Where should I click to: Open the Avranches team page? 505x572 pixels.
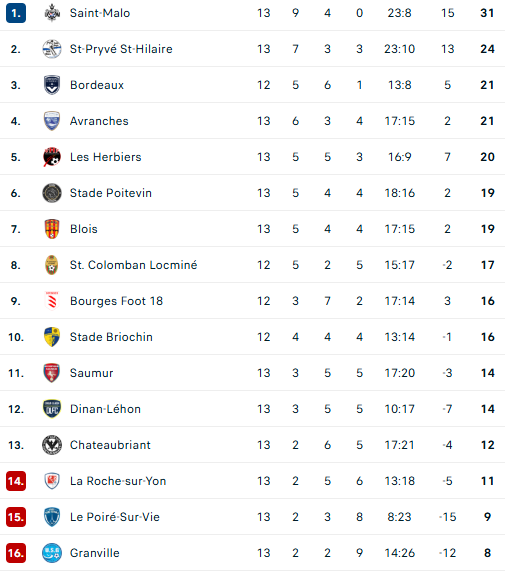(x=99, y=121)
